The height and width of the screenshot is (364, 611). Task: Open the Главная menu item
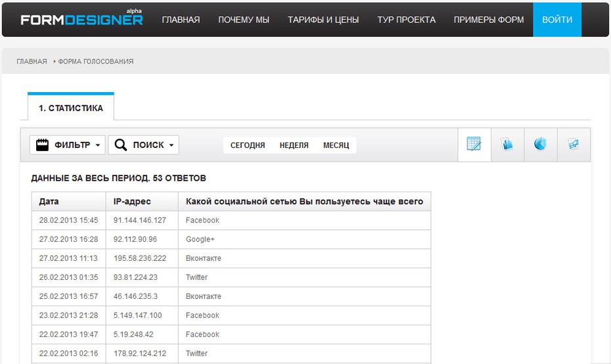tap(181, 20)
